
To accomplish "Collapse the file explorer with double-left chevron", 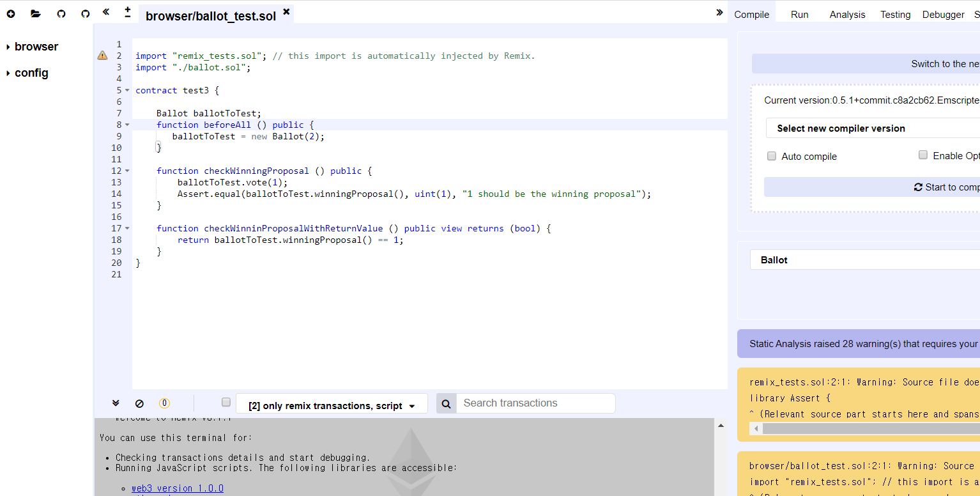I will [x=105, y=12].
